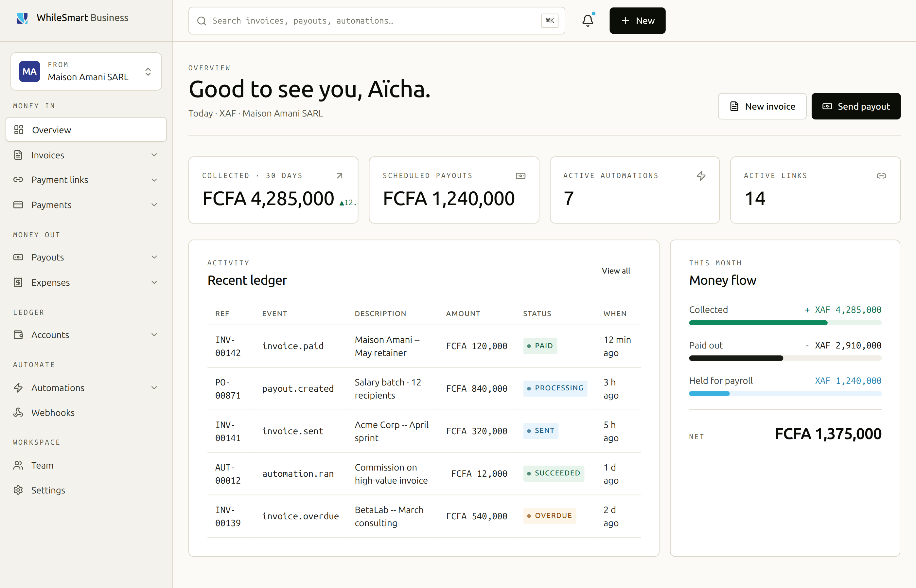Click the Payments card icon
Image resolution: width=916 pixels, height=588 pixels.
(18, 205)
